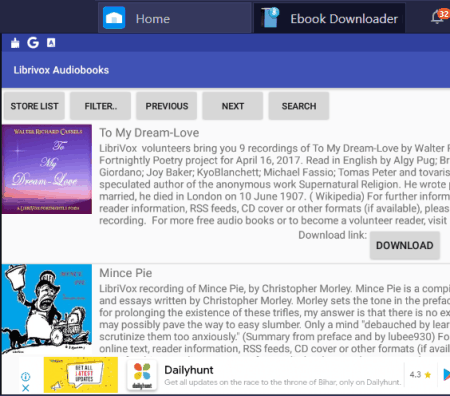Click the 4.3 star rating
450x396 pixels.
point(420,375)
